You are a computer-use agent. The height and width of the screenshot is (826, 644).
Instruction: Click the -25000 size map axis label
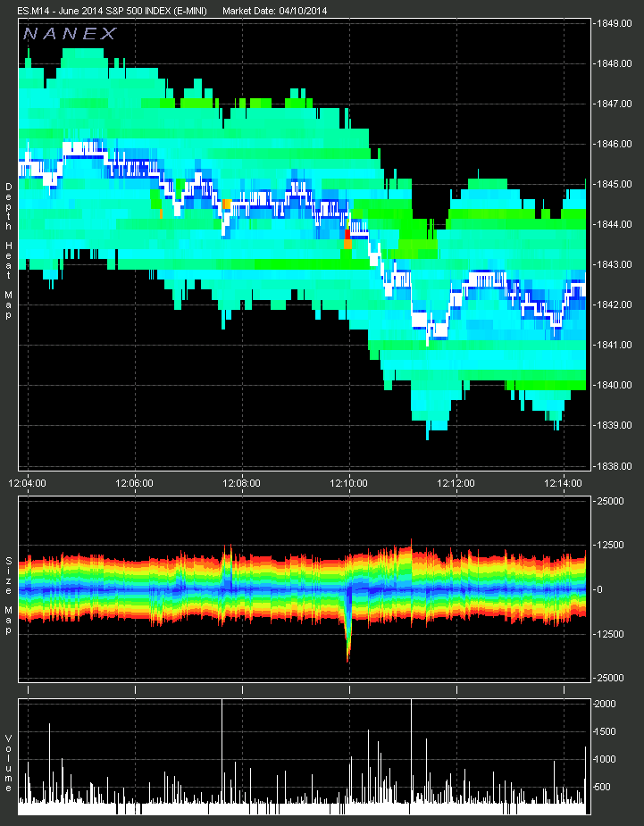tap(612, 678)
